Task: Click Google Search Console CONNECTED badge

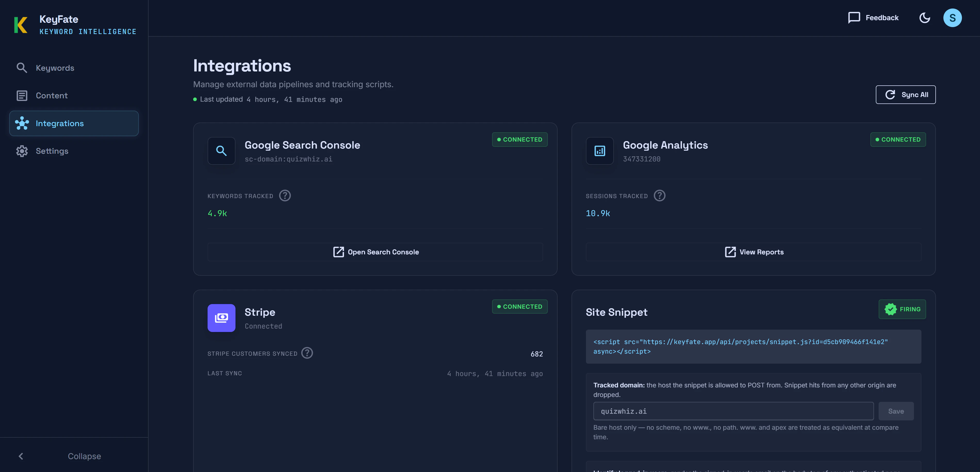Action: tap(520, 140)
